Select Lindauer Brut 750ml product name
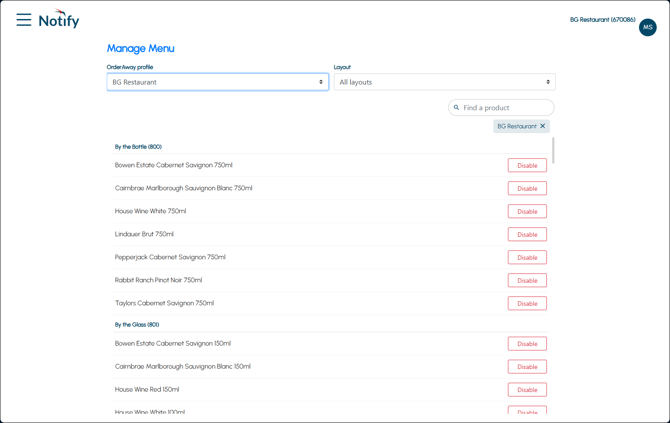Screen dimensions: 670x423 pyautogui.click(x=144, y=234)
